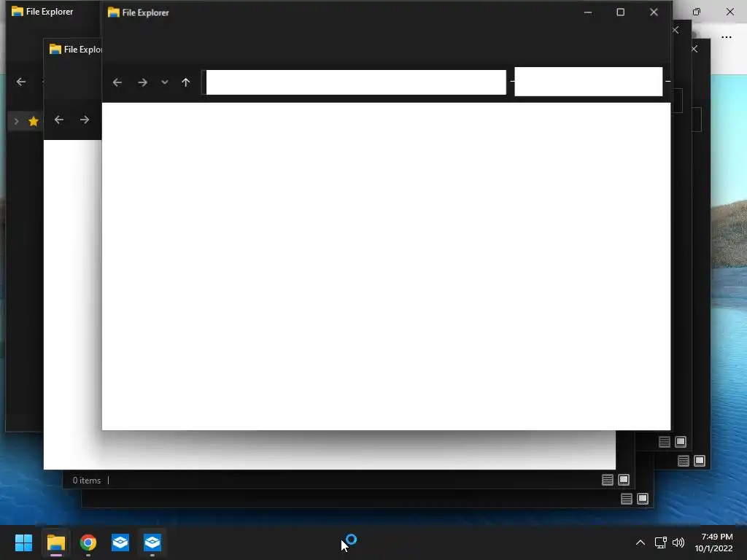Viewport: 747px width, 560px height.
Task: Open network status in system tray
Action: click(660, 542)
